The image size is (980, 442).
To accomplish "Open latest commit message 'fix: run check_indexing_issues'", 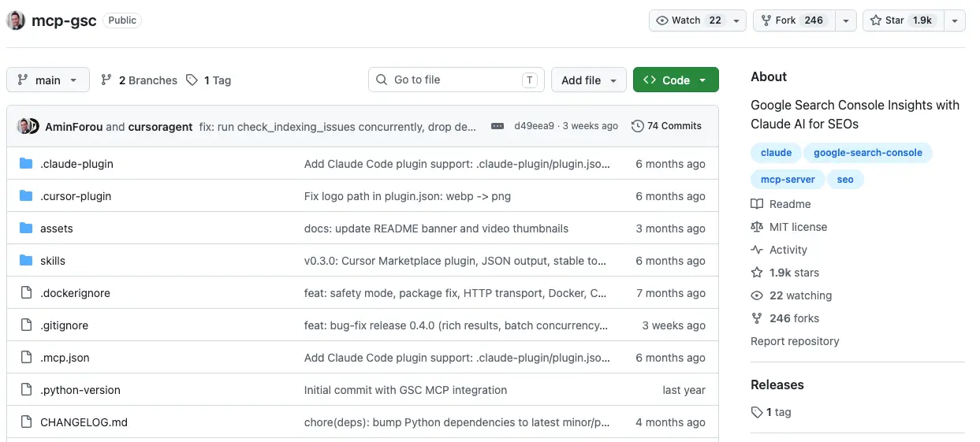I will click(337, 127).
